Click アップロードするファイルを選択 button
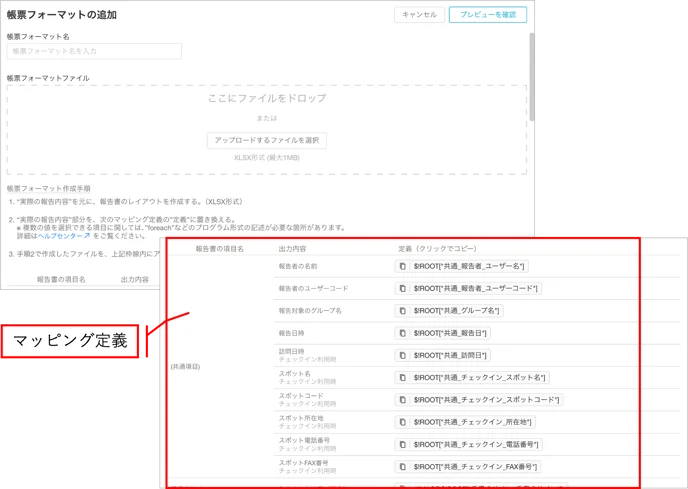688x489 pixels. pos(267,140)
